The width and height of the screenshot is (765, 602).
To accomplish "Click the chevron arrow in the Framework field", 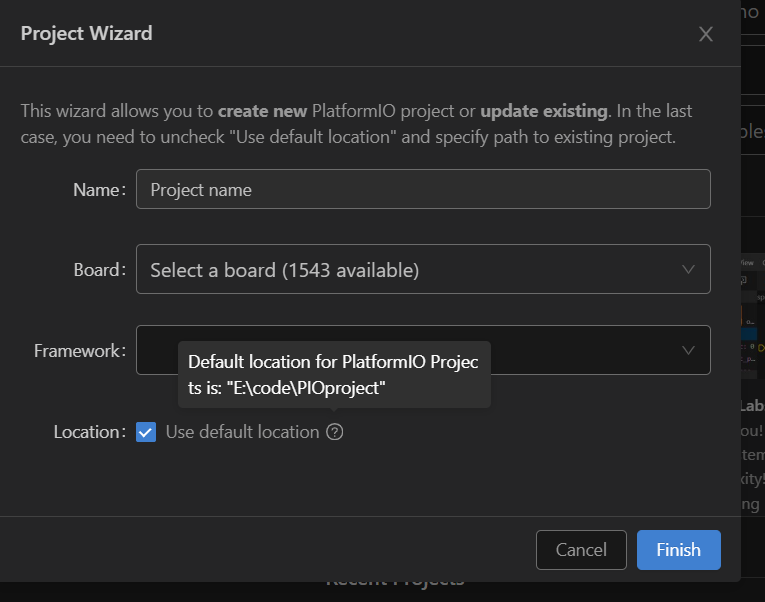I will 688,350.
